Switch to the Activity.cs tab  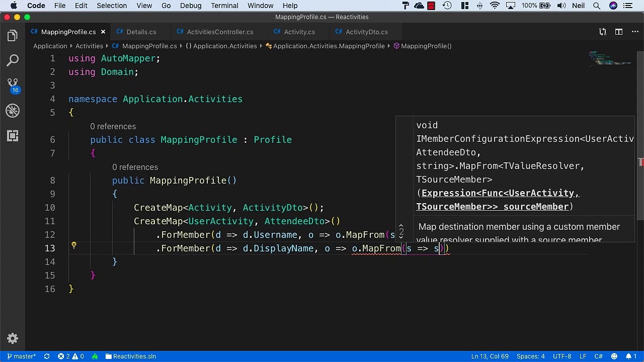click(x=299, y=32)
